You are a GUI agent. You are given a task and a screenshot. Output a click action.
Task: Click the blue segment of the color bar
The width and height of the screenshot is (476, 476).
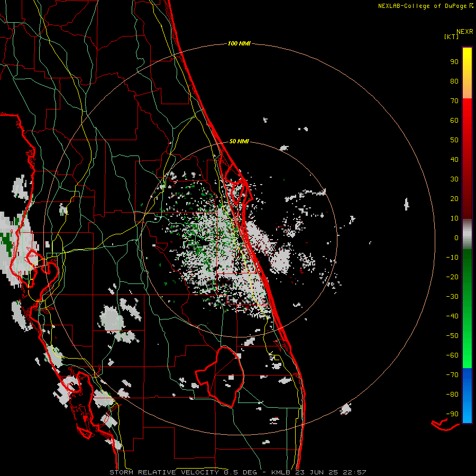tap(467, 395)
